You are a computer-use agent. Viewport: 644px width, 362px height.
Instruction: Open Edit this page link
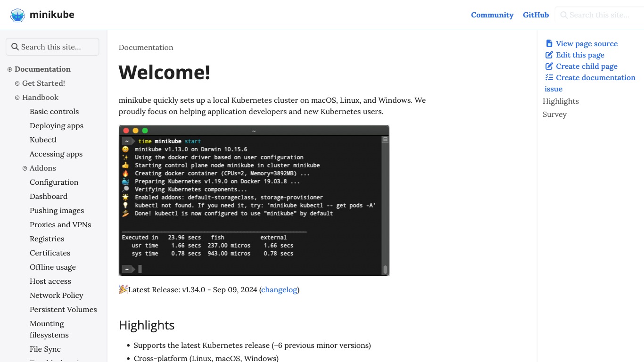580,55
